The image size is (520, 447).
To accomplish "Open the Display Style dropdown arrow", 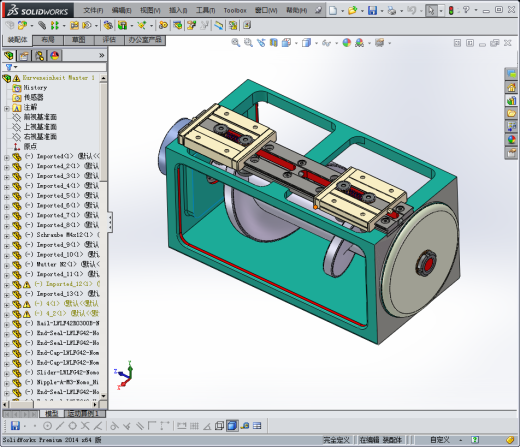I will (x=316, y=43).
